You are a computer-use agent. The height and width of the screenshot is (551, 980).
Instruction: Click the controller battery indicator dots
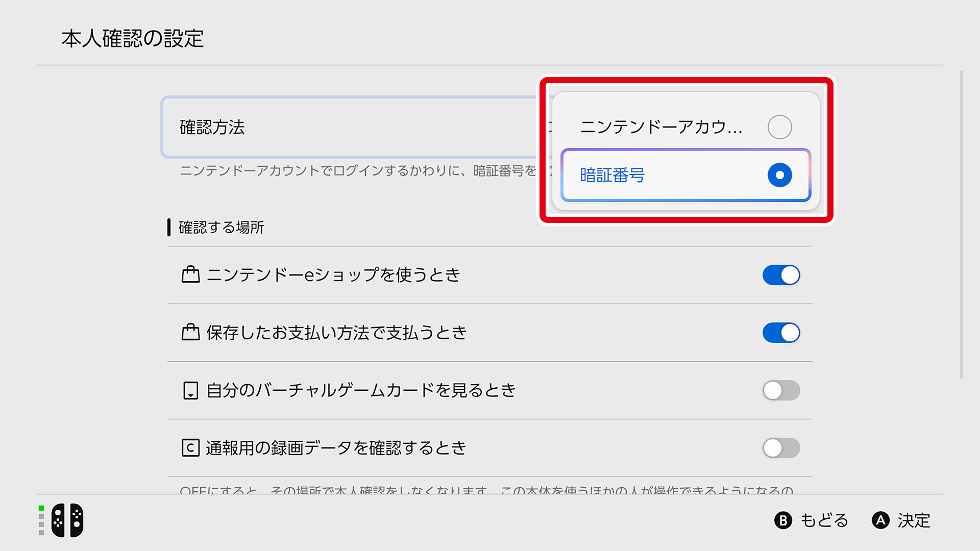tap(41, 520)
